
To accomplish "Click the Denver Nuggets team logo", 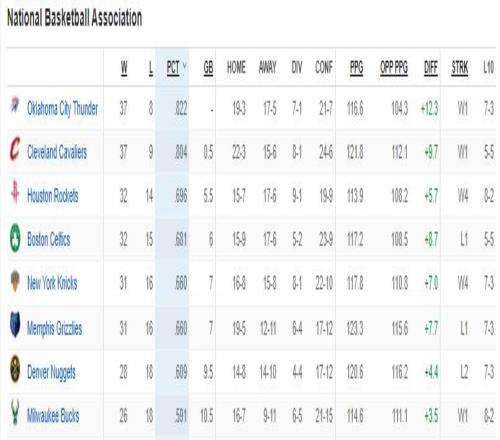I will click(15, 369).
